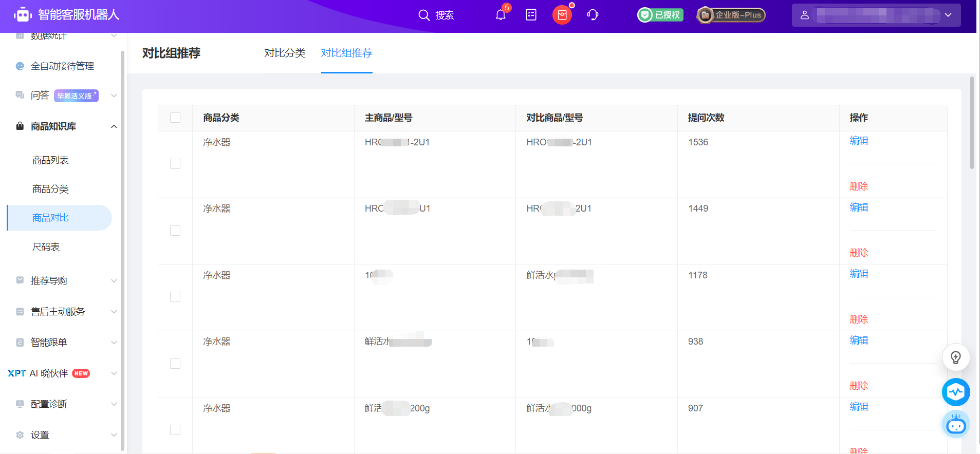Screen dimensions: 980x454
Task: Delete the row with 1536 questions
Action: pyautogui.click(x=859, y=186)
